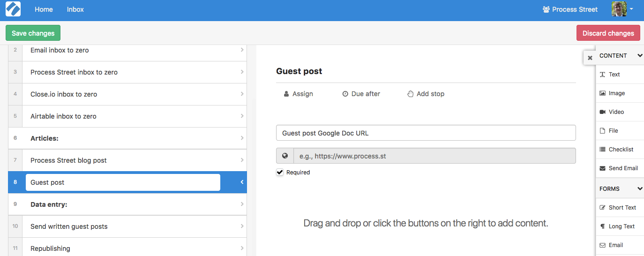Image resolution: width=644 pixels, height=256 pixels.
Task: Add a Text content widget
Action: point(620,75)
